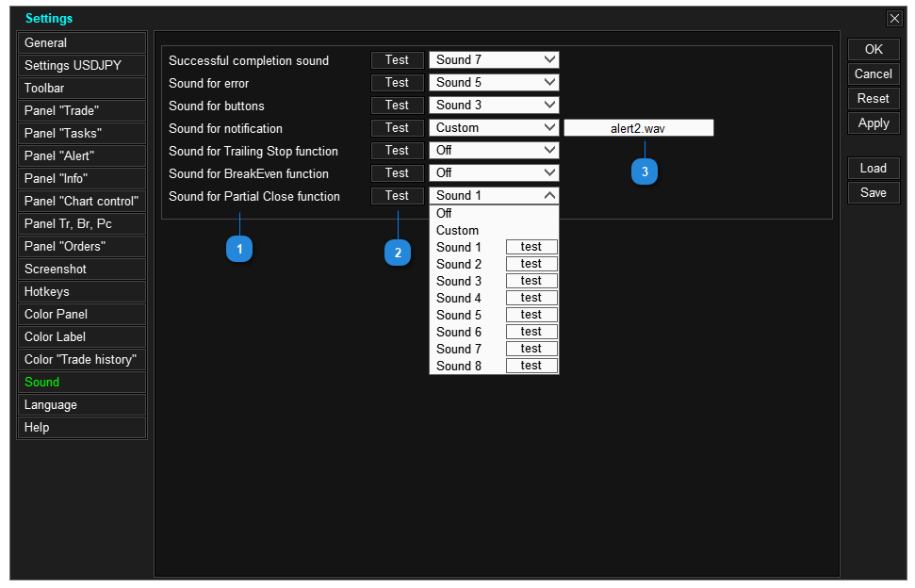
Task: Open Panel "Info" settings
Action: click(82, 178)
